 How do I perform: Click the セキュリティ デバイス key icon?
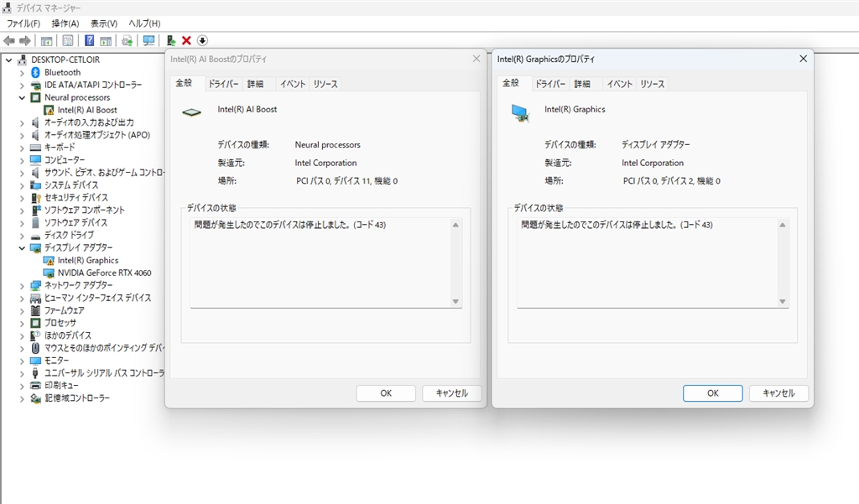click(35, 198)
